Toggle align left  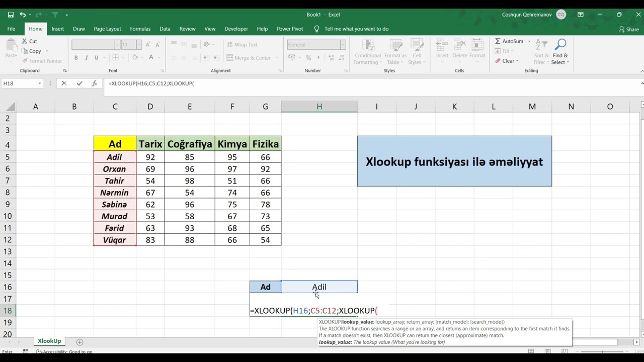click(174, 58)
